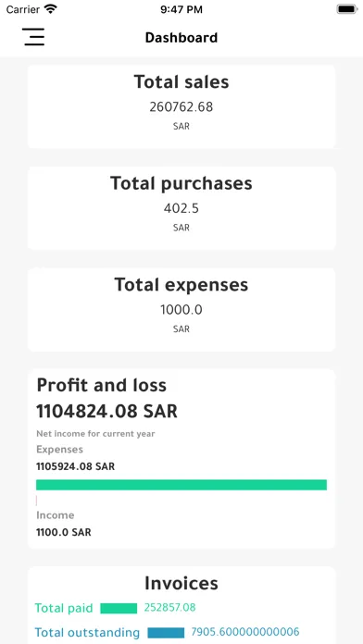Tap the 1100.0 SAR income amount
The image size is (363, 644).
tap(64, 532)
